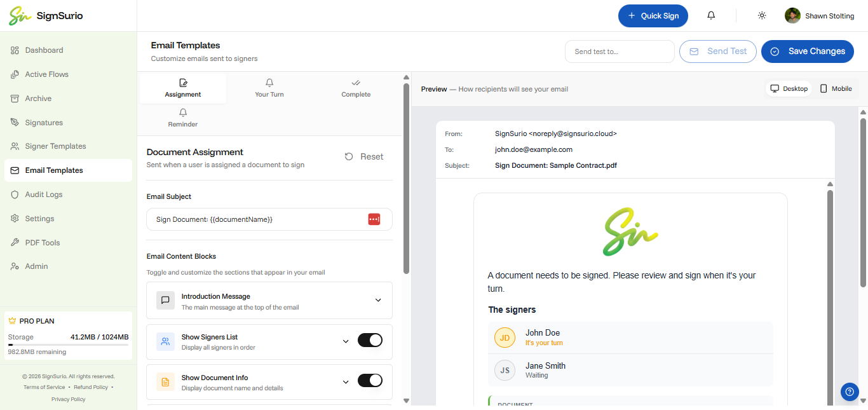Click the PDF Tools wrench icon
Viewport: 868px width, 410px height.
[x=15, y=243]
